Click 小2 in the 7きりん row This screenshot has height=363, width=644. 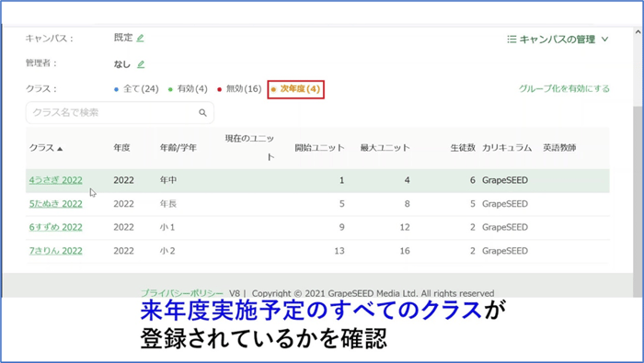[167, 251]
